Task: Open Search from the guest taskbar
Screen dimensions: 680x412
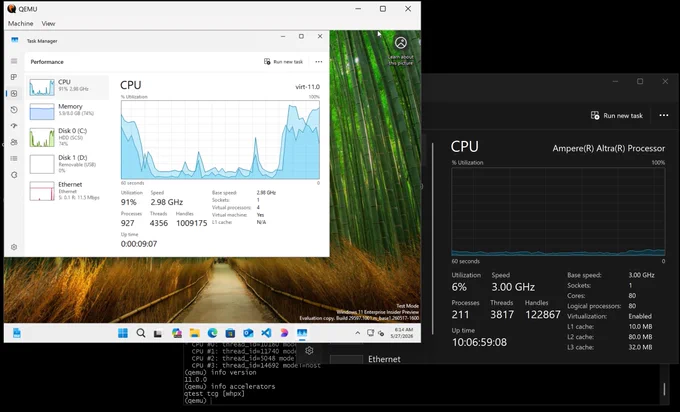Action: tap(141, 333)
